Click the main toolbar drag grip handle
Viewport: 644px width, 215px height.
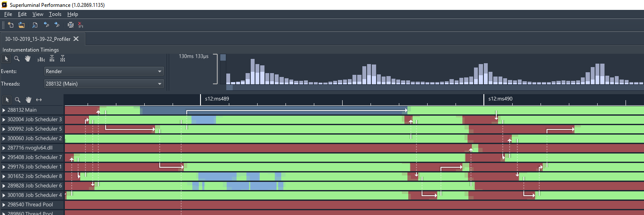pyautogui.click(x=3, y=25)
